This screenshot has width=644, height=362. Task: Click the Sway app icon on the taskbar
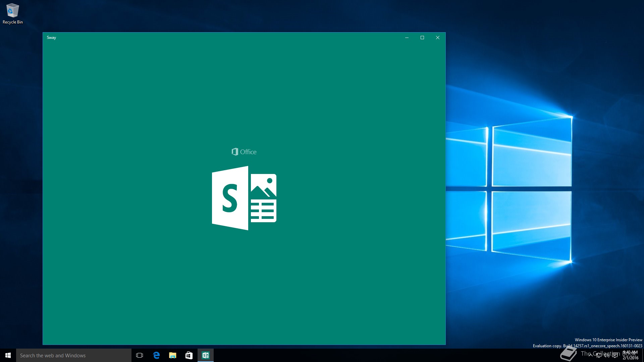coord(206,355)
